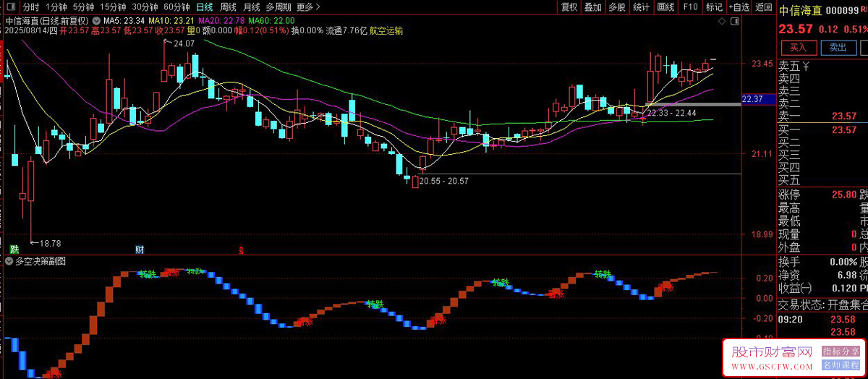The width and height of the screenshot is (868, 379).
Task: Click the 18.78 low price label
Action: click(50, 244)
